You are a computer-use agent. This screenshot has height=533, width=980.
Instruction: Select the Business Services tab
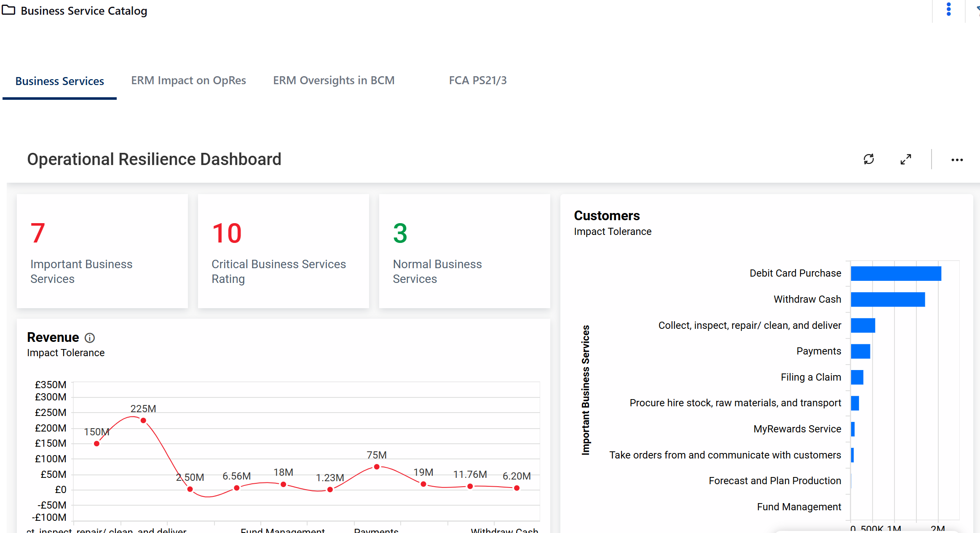pos(59,81)
